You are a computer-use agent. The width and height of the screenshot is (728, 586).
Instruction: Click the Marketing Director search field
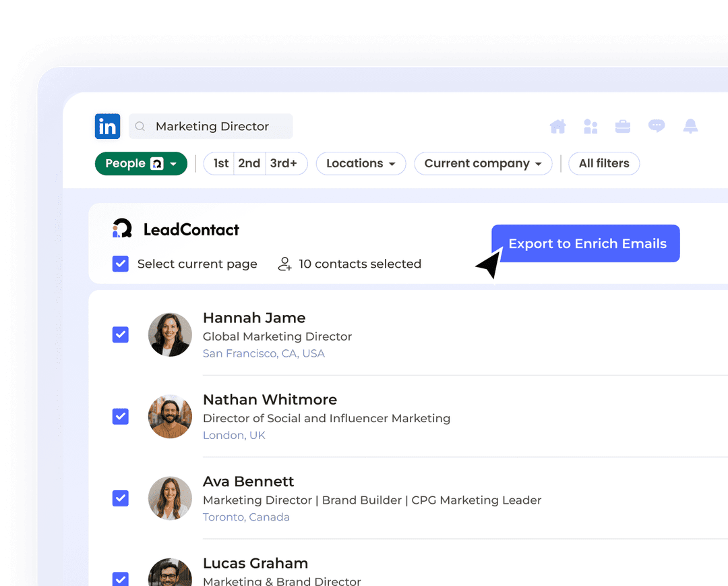tap(211, 126)
